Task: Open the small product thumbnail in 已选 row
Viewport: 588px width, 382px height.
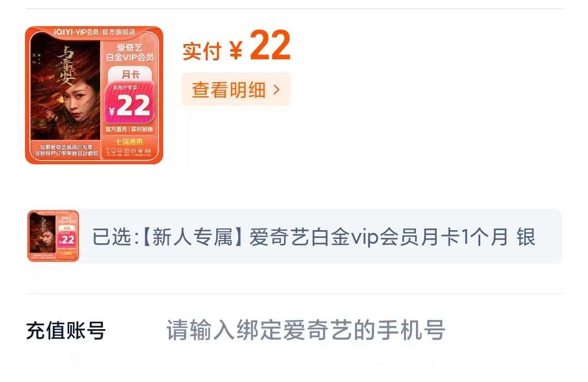Action: (x=53, y=236)
